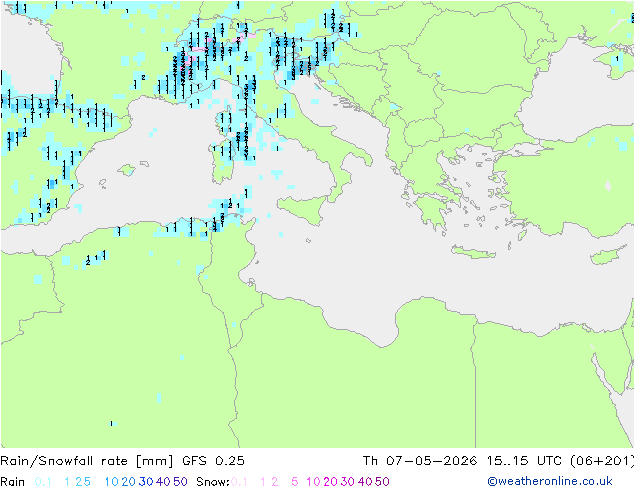Select the magenta snow legend value 20
The image size is (634, 490).
coord(330,482)
